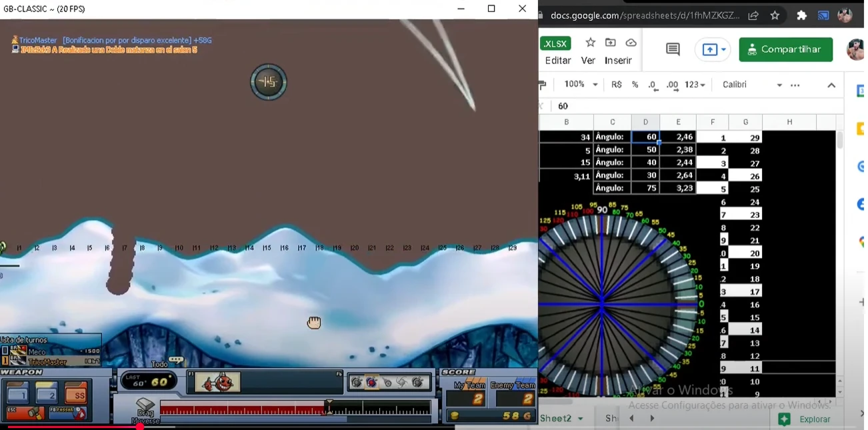
Task: Select weapon slot 2 in the game
Action: pos(47,393)
